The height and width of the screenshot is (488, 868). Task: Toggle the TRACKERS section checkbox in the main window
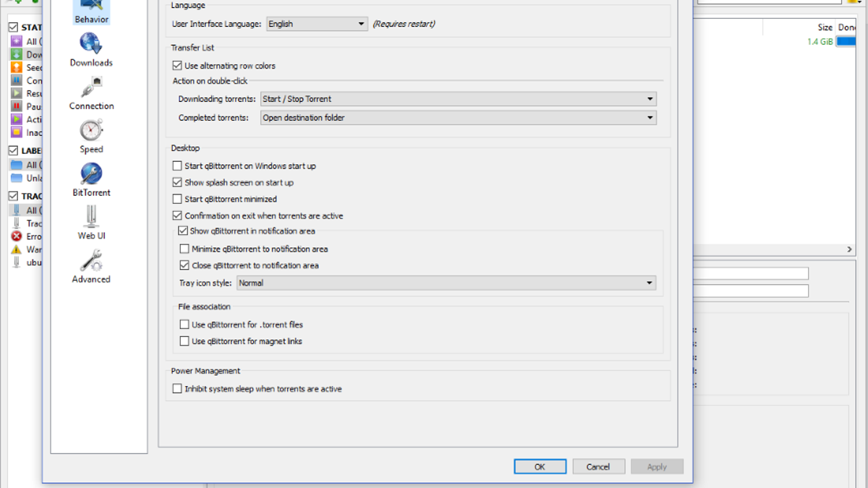(13, 196)
